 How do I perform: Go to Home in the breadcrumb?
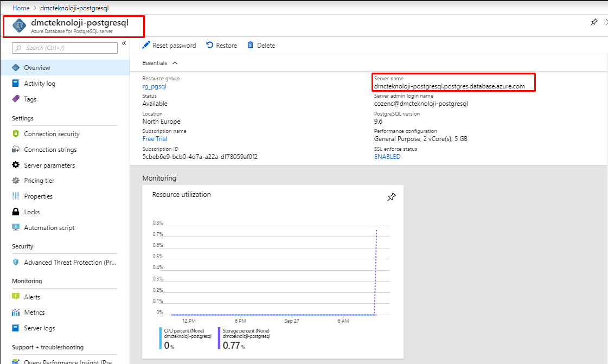[x=21, y=8]
